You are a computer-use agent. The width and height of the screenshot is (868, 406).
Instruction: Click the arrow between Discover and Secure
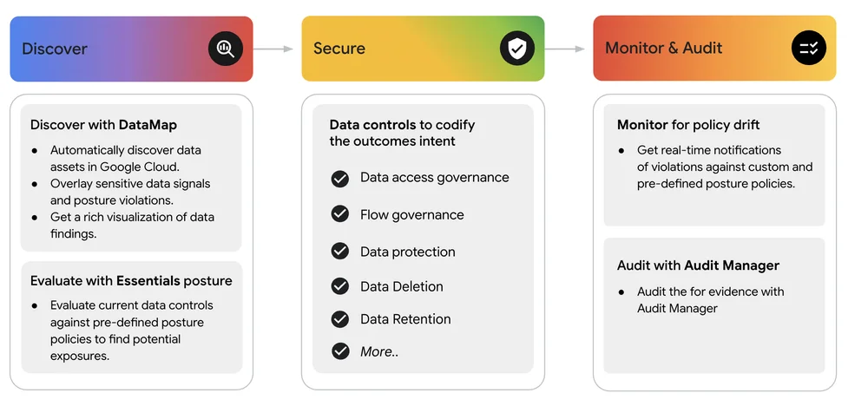[x=273, y=49]
